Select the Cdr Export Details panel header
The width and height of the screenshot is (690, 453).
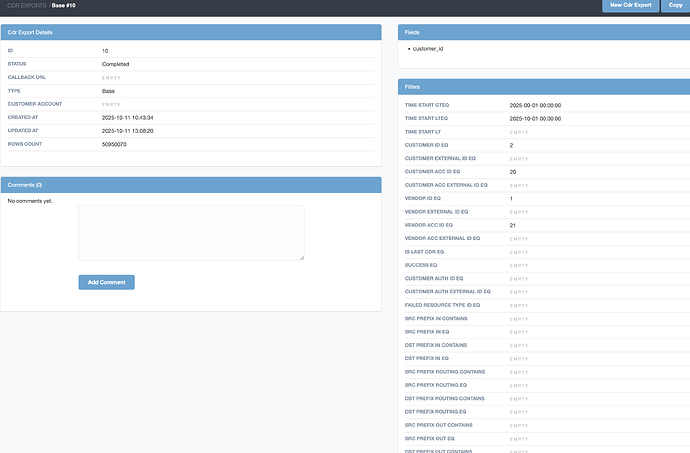click(190, 33)
